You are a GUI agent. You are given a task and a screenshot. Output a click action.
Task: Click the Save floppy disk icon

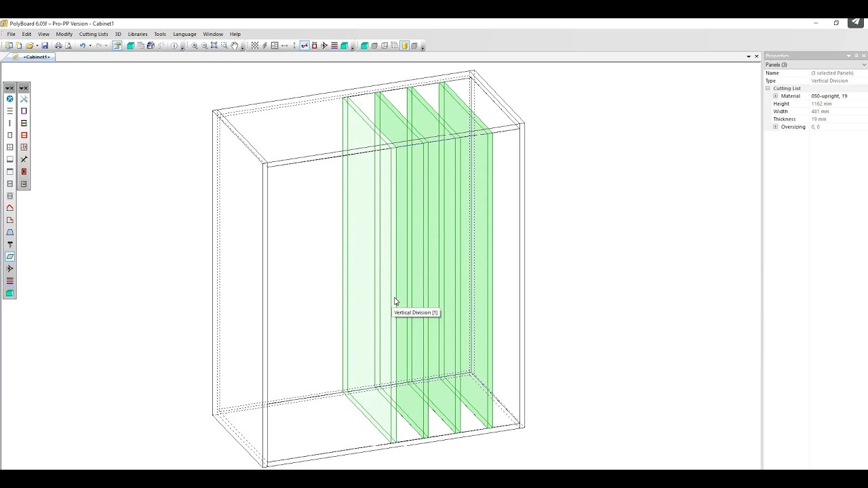(45, 45)
